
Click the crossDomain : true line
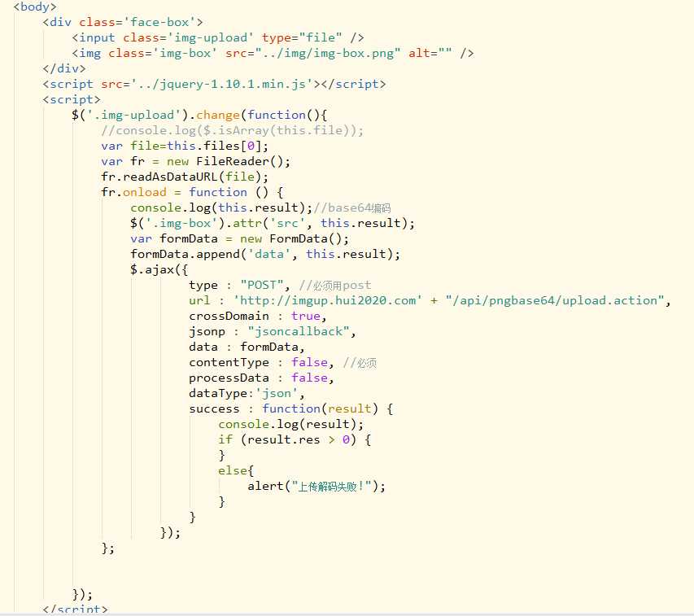coord(258,316)
